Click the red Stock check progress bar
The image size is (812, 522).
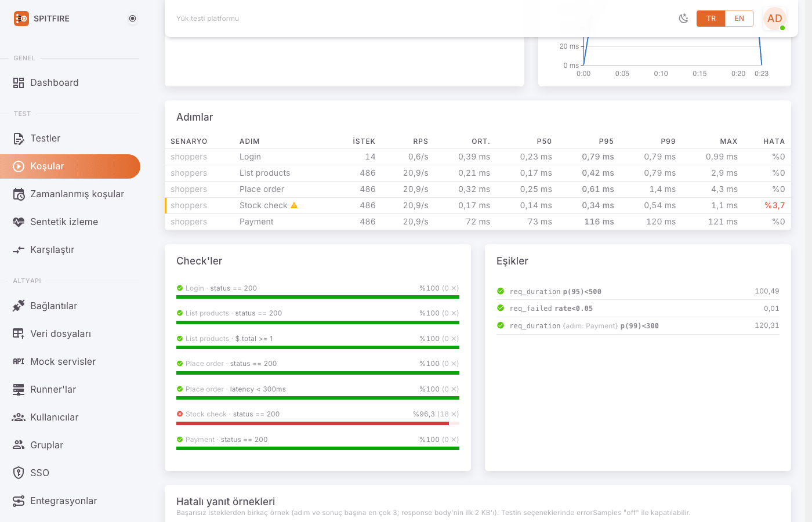[x=318, y=423]
